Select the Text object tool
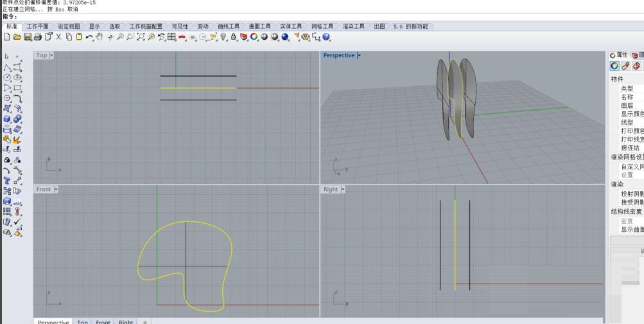The height and width of the screenshot is (324, 644). pos(7,181)
